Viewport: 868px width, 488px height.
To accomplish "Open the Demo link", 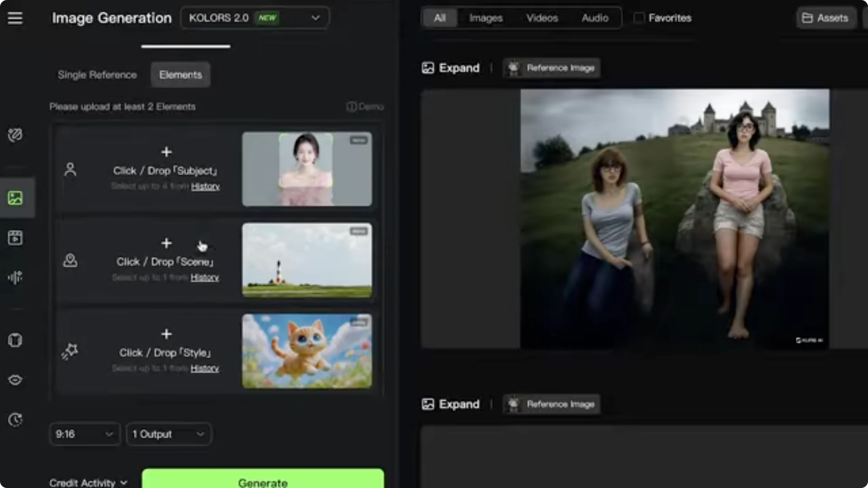I will [x=365, y=107].
